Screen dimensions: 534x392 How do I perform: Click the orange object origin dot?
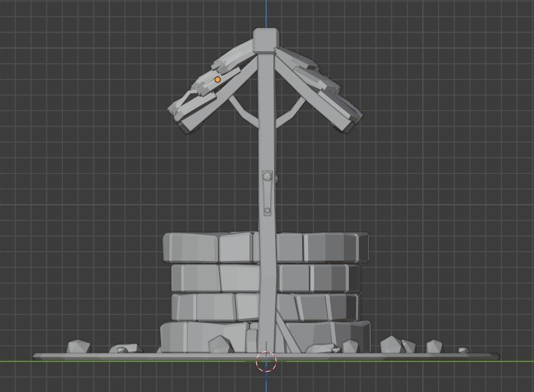point(218,79)
